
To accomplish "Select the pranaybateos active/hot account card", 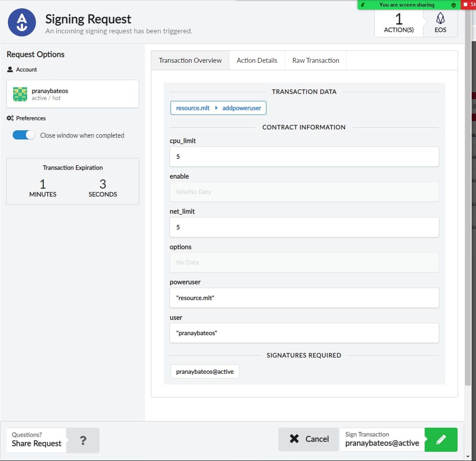I will pyautogui.click(x=73, y=94).
